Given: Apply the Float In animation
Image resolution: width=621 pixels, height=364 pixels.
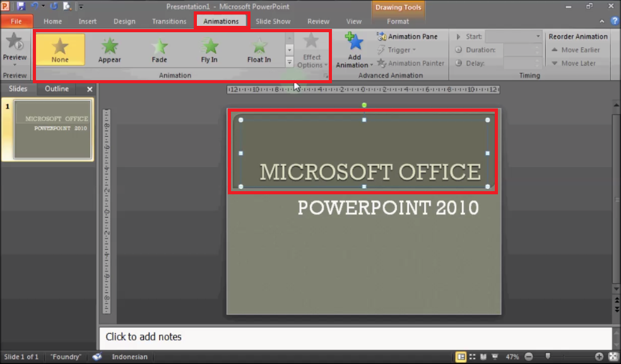Looking at the screenshot, I should pyautogui.click(x=259, y=49).
